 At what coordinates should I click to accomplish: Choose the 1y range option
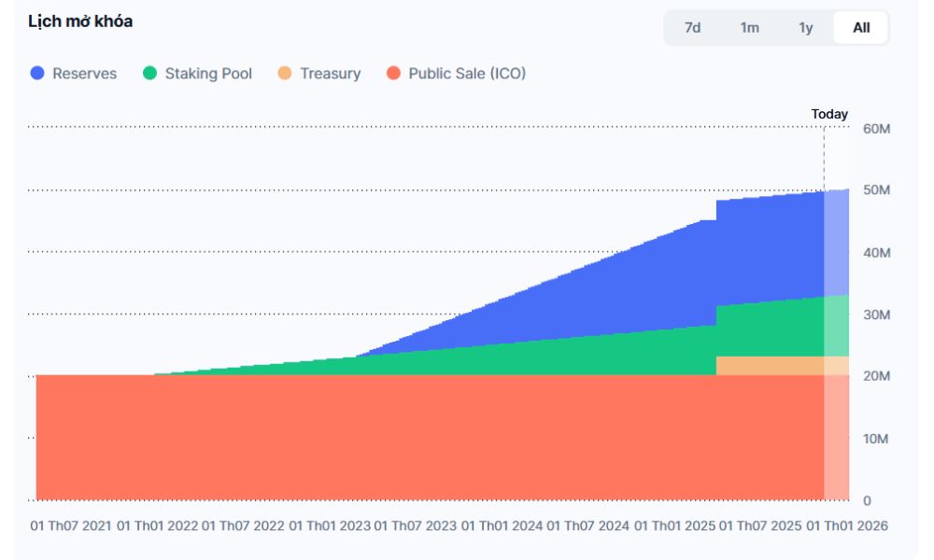pyautogui.click(x=805, y=28)
